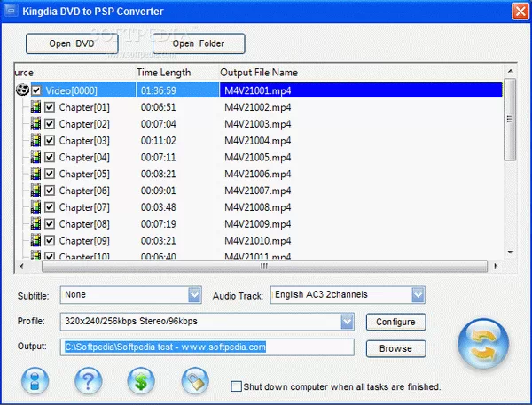
Task: Open profile settings with Configure button
Action: (395, 322)
